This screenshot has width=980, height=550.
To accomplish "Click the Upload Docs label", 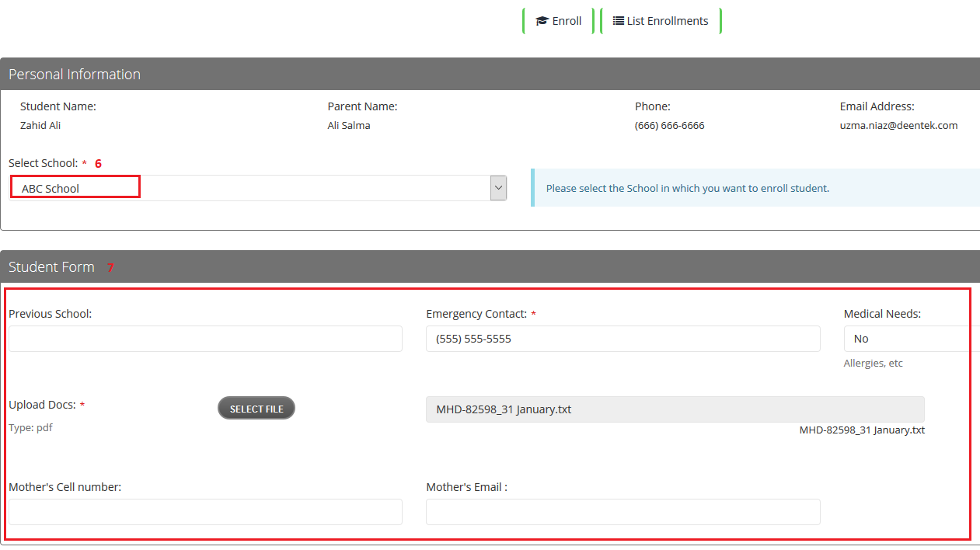I will pyautogui.click(x=42, y=405).
